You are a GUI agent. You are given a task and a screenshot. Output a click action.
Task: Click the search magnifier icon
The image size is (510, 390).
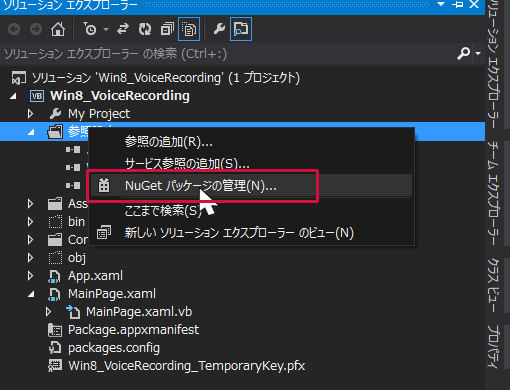pyautogui.click(x=463, y=53)
